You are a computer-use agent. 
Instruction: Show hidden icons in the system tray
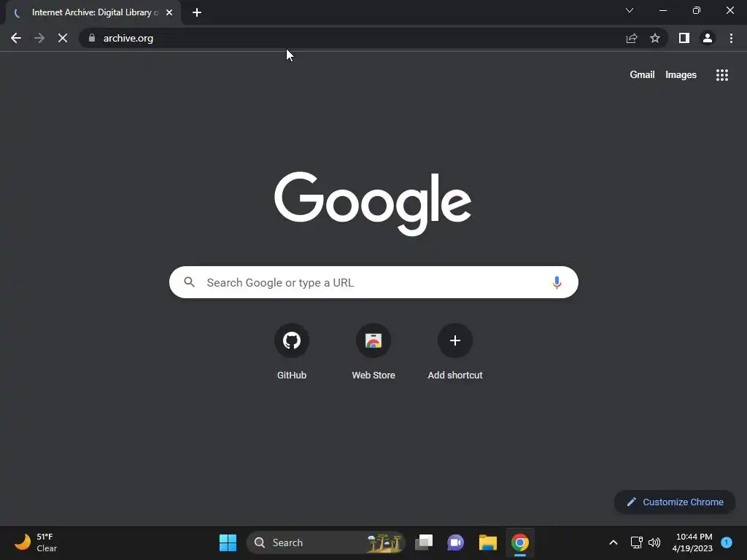point(614,542)
